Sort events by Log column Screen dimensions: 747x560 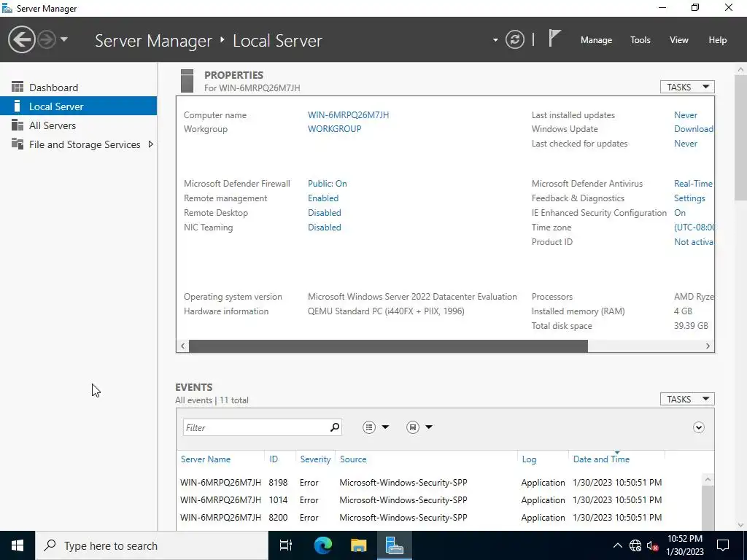529,459
